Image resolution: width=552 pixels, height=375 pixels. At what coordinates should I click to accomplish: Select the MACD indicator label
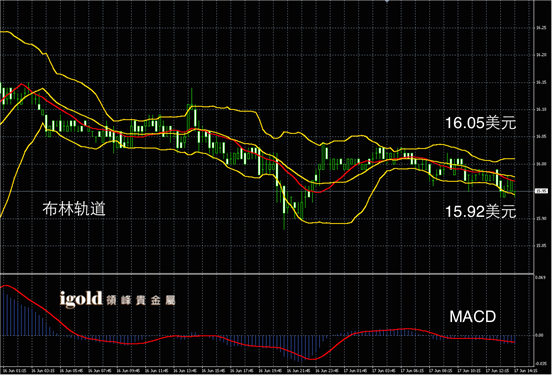click(472, 317)
